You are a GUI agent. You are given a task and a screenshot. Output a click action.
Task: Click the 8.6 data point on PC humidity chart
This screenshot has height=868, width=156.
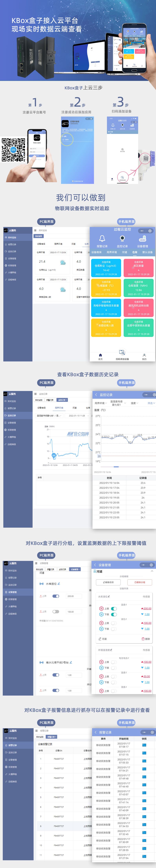pyautogui.click(x=54, y=456)
